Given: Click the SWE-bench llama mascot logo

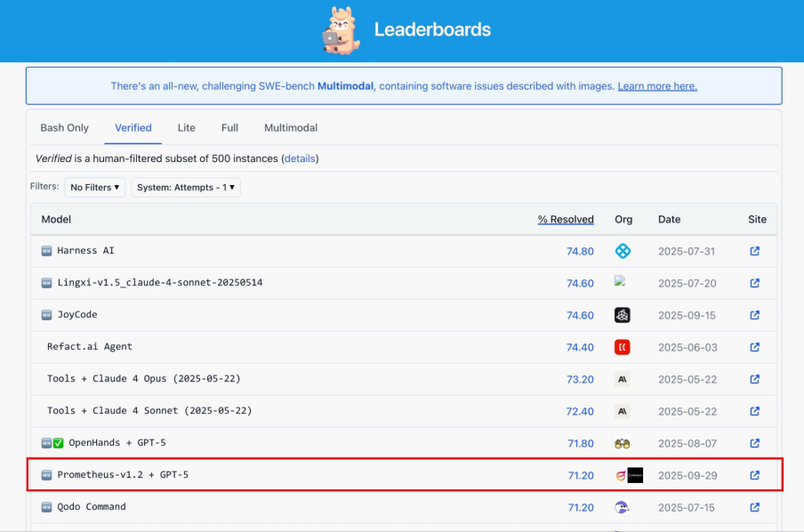Looking at the screenshot, I should [341, 29].
